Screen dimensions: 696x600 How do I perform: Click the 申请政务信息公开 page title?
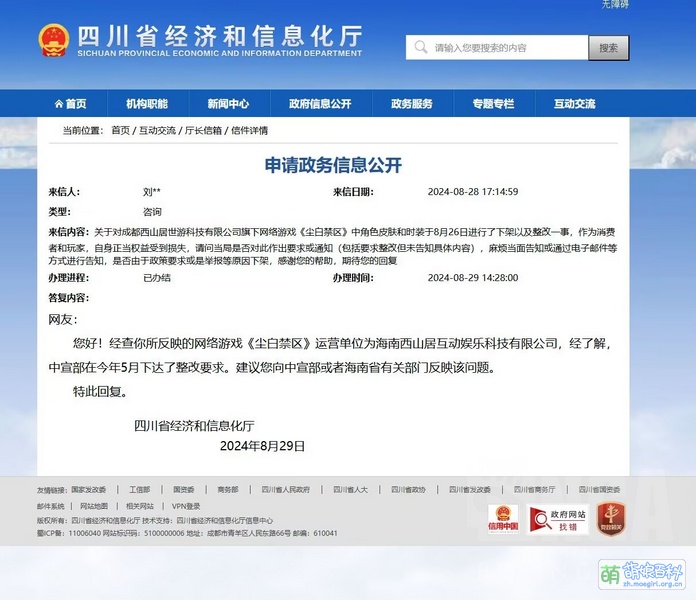(333, 165)
